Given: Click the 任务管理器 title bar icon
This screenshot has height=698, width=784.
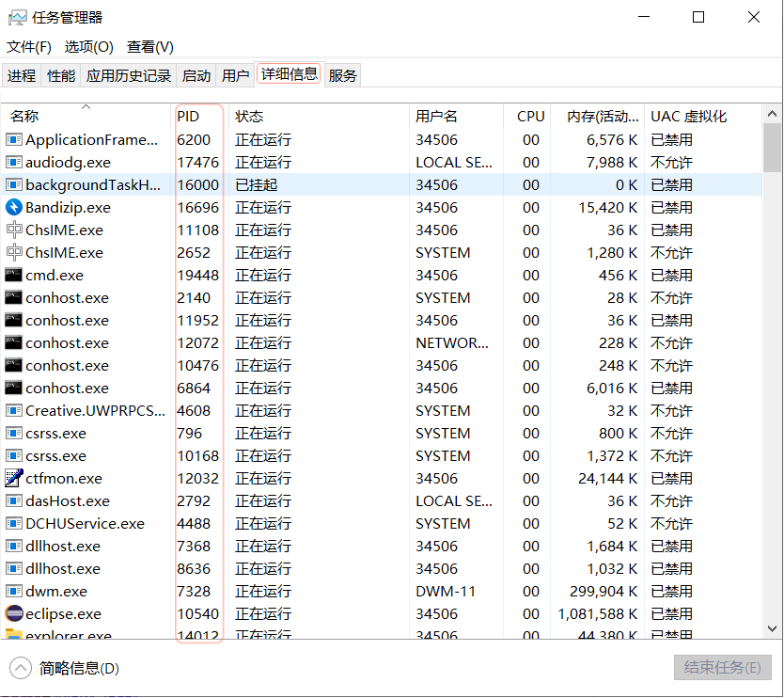Looking at the screenshot, I should click(x=16, y=16).
